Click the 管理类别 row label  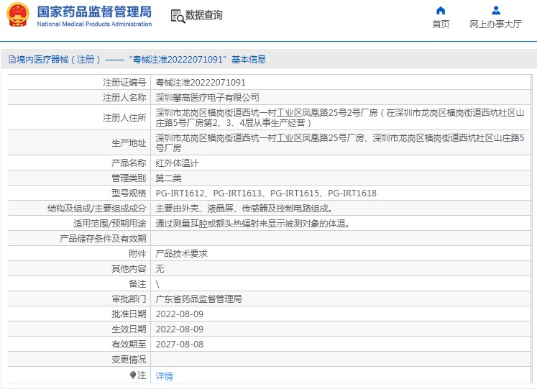pyautogui.click(x=129, y=178)
